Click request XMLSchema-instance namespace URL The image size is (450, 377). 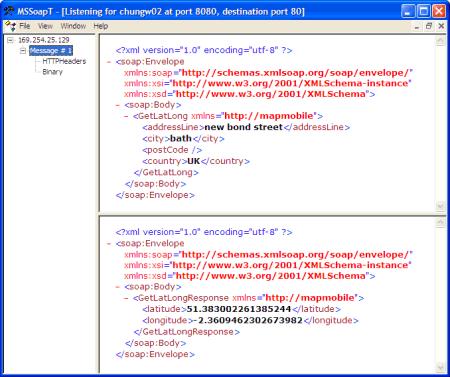pyautogui.click(x=291, y=83)
